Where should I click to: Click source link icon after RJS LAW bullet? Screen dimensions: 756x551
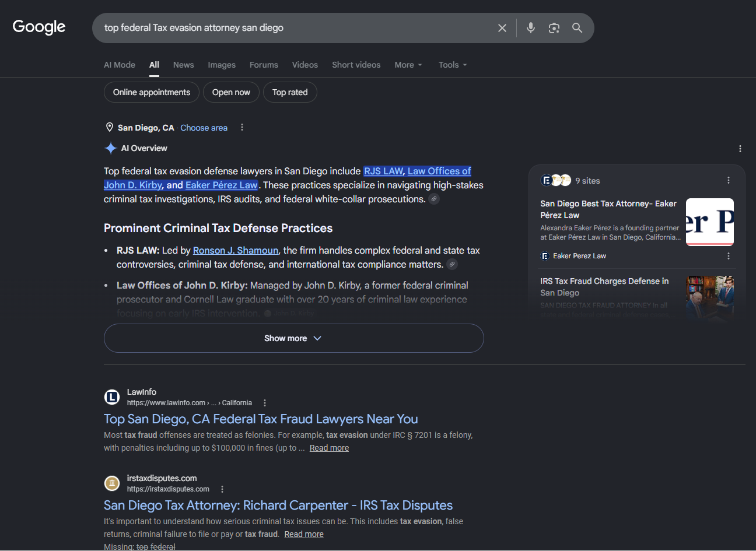tap(452, 264)
